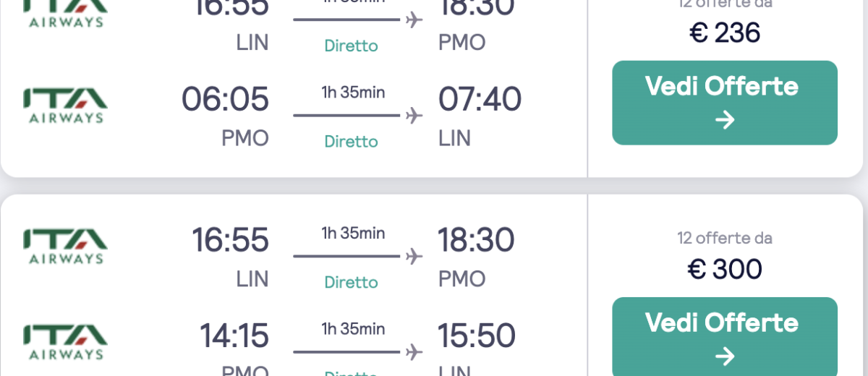Click the airplane icon on the 06:05 to 07:40 route
The image size is (868, 376).
tap(414, 115)
